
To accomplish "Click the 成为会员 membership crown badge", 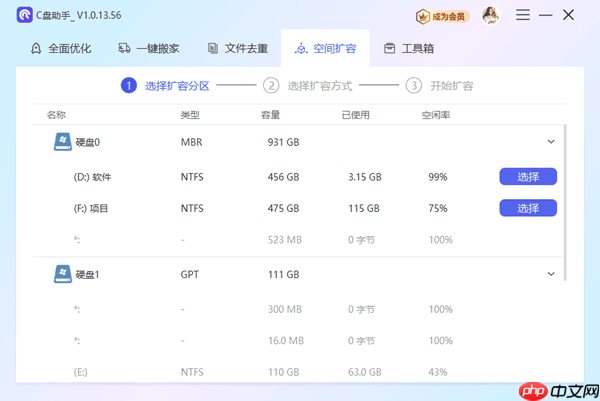I will coord(442,16).
